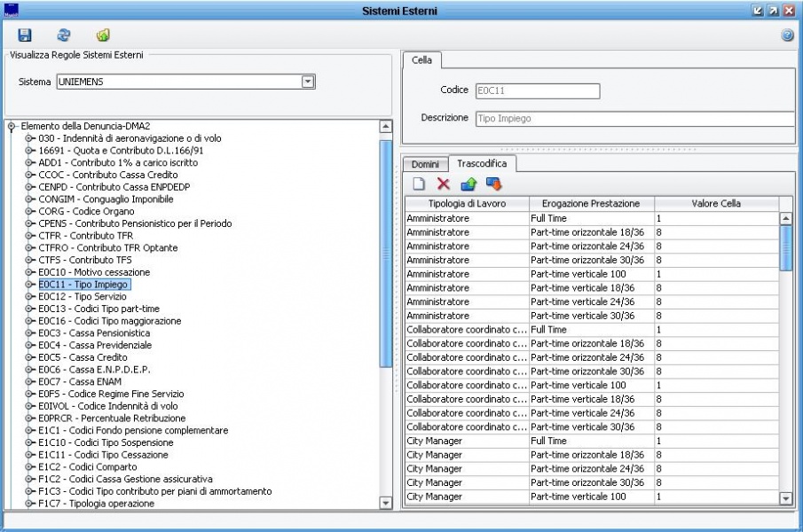Open the Sistema UNIEMENS dropdown

(308, 82)
